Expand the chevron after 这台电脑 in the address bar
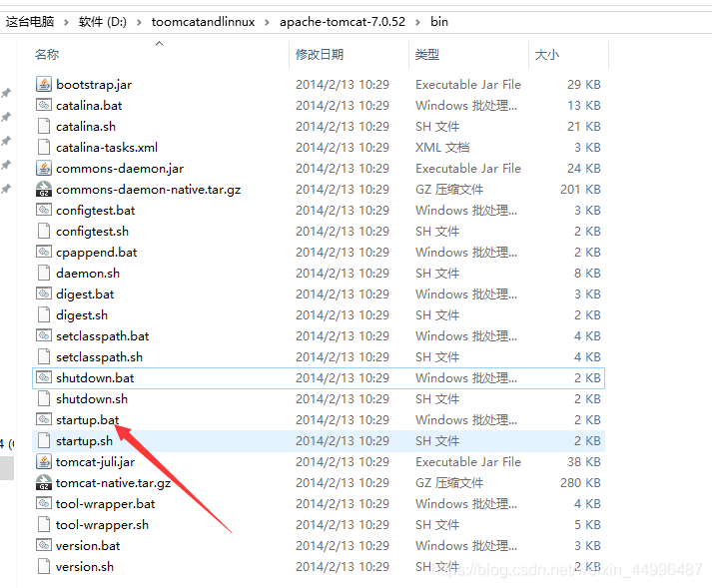Image resolution: width=712 pixels, height=588 pixels. coord(66,22)
